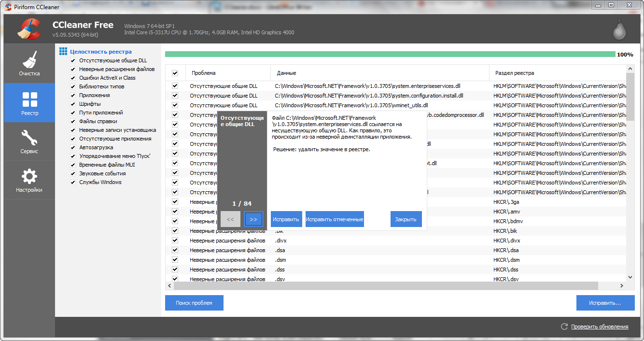This screenshot has width=644, height=341.
Task: Toggle Неверные записи установщика checkbox
Action: [x=73, y=130]
